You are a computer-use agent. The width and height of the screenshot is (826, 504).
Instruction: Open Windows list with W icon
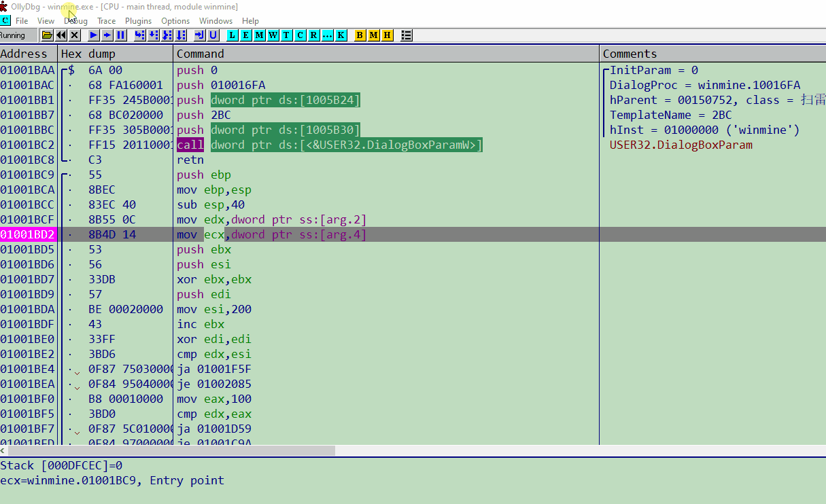(x=273, y=35)
